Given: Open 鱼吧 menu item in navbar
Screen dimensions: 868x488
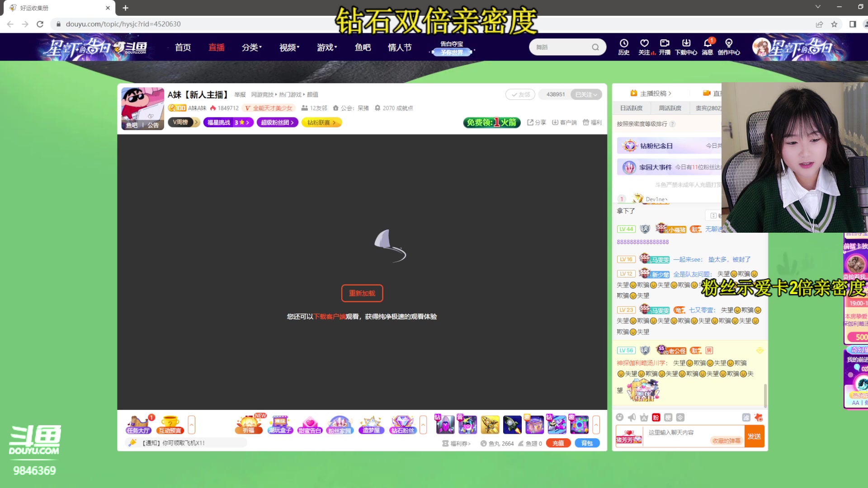Looking at the screenshot, I should pyautogui.click(x=363, y=47).
